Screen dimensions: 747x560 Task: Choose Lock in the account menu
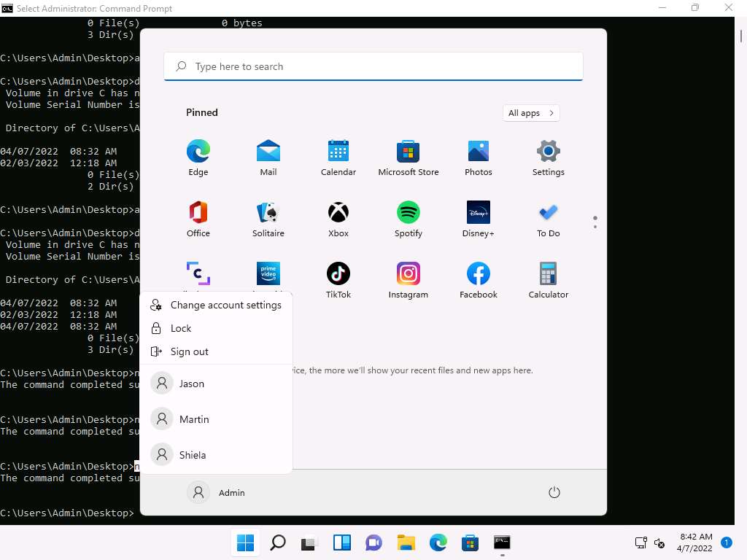(x=181, y=328)
